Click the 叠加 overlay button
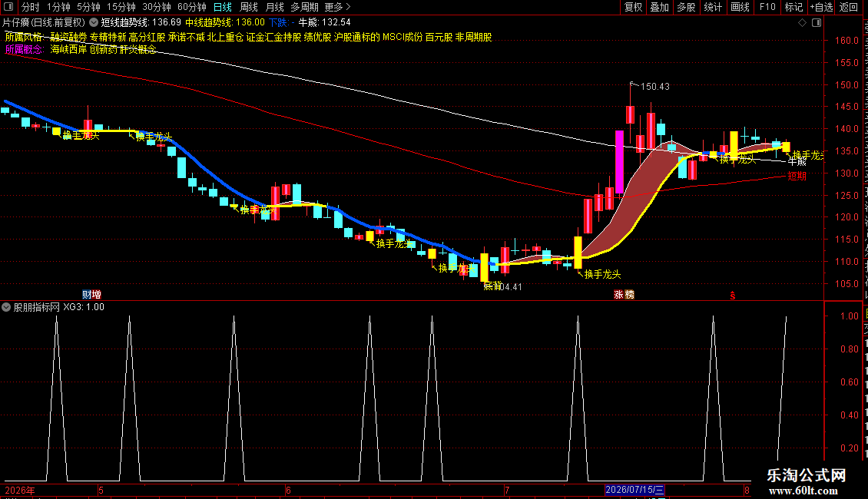 pyautogui.click(x=659, y=7)
